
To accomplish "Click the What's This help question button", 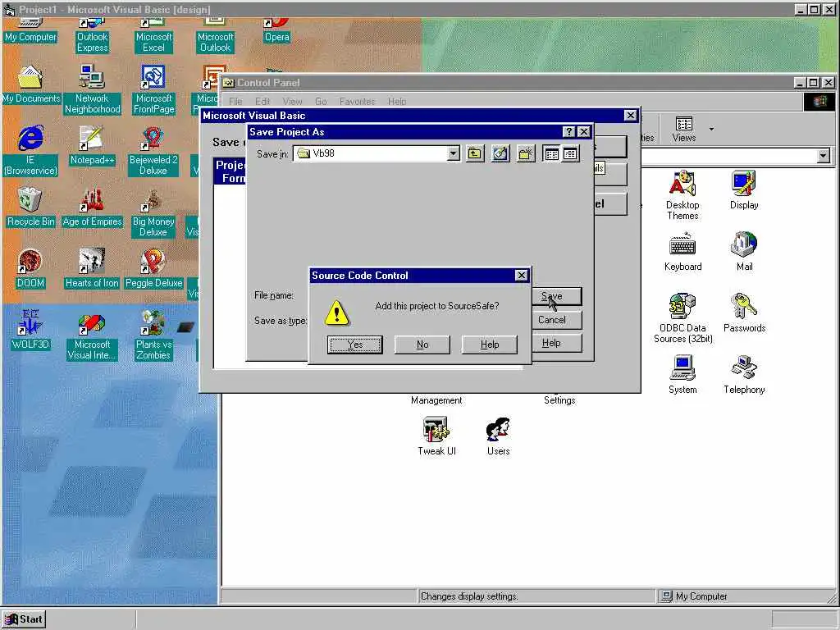I will coord(569,132).
